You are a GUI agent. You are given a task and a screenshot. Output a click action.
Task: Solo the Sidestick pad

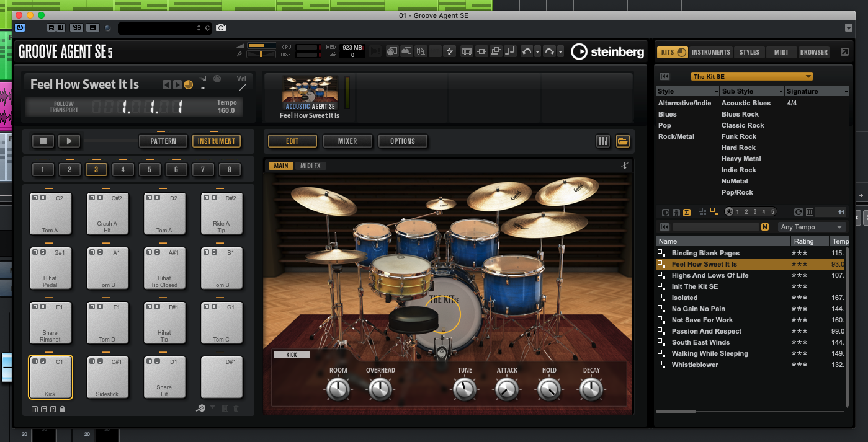[99, 361]
